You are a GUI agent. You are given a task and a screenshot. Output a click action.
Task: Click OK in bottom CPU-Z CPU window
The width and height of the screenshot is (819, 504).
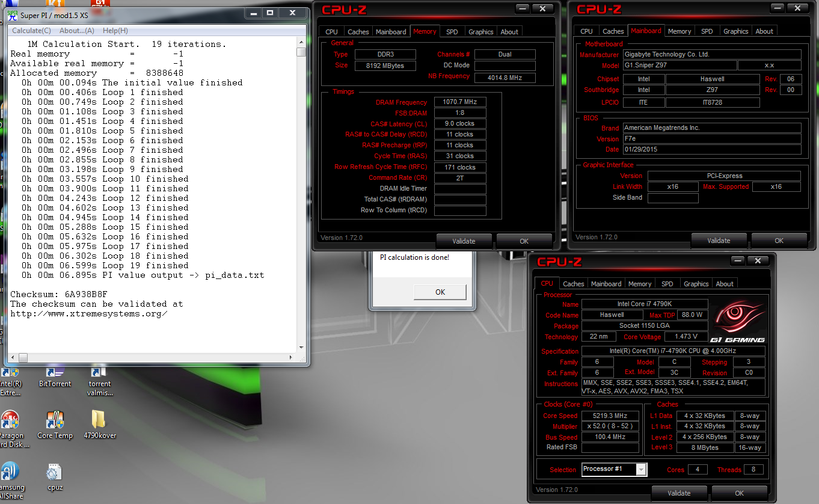pos(740,493)
